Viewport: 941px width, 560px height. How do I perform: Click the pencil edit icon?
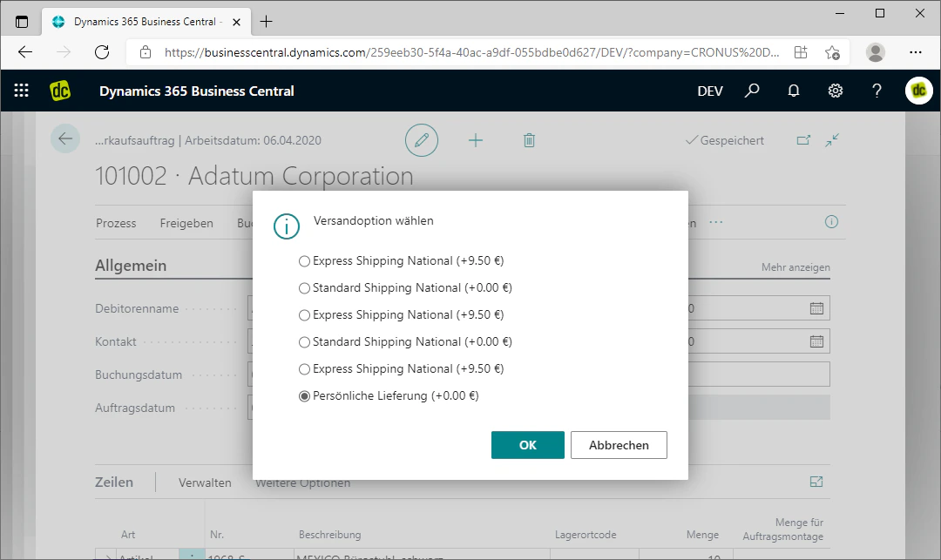tap(422, 140)
